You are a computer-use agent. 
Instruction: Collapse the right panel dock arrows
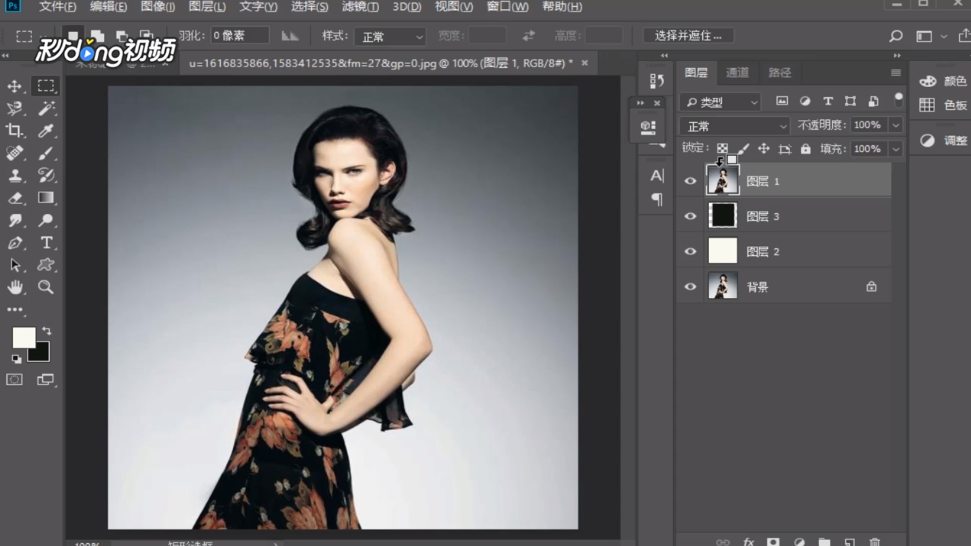pyautogui.click(x=896, y=55)
